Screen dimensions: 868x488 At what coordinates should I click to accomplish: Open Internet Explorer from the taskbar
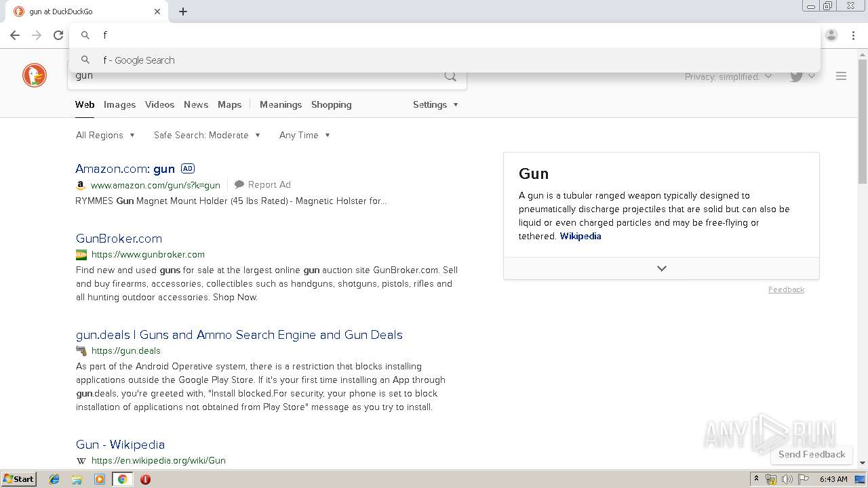pyautogui.click(x=54, y=479)
